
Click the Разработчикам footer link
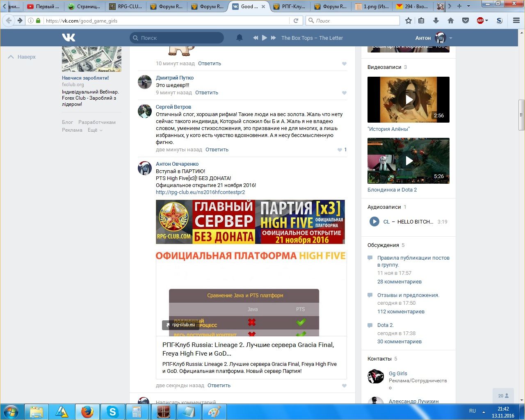click(x=97, y=122)
